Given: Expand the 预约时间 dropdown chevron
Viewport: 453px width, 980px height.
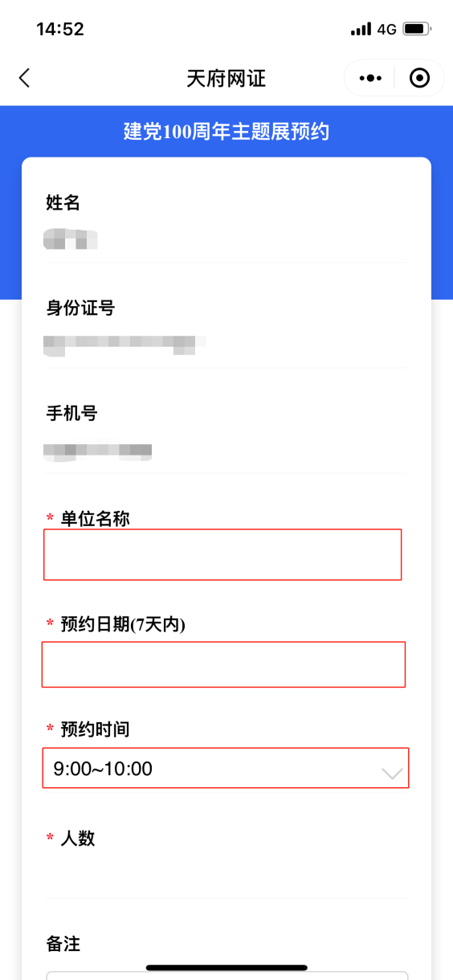Looking at the screenshot, I should pos(391,774).
